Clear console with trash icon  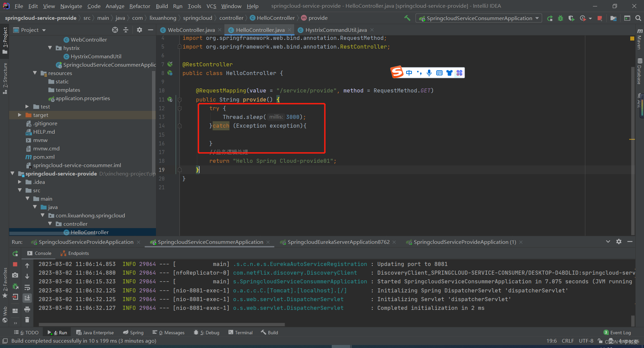[27, 320]
